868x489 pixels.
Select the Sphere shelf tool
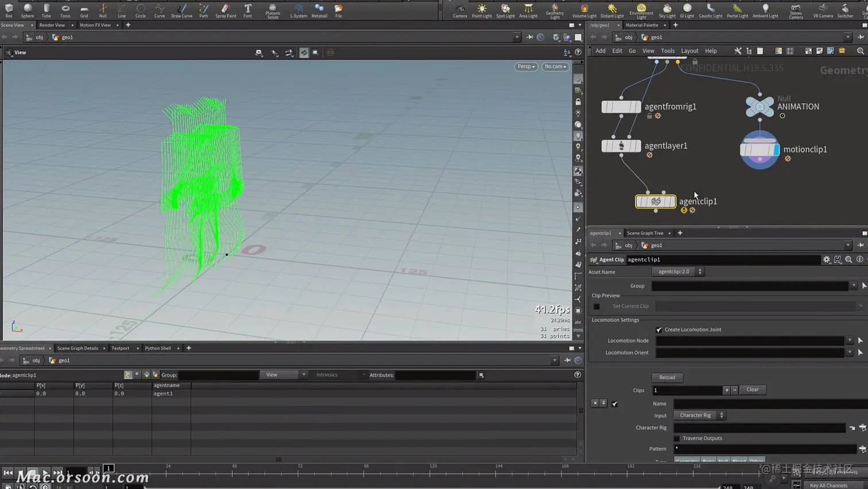(28, 10)
